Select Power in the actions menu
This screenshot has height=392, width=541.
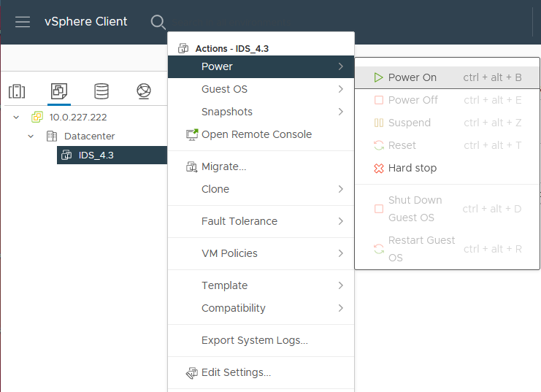pyautogui.click(x=261, y=66)
